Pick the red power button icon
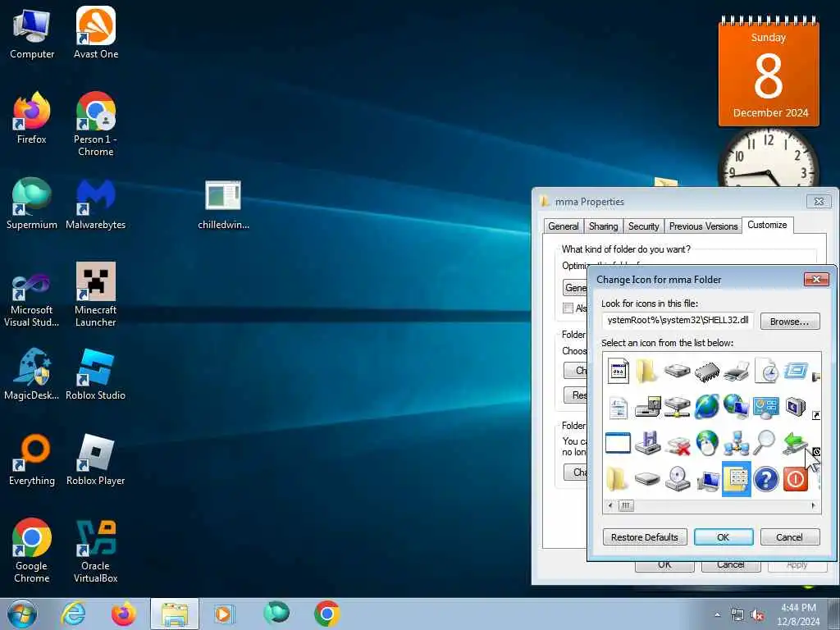840x630 pixels. 796,479
